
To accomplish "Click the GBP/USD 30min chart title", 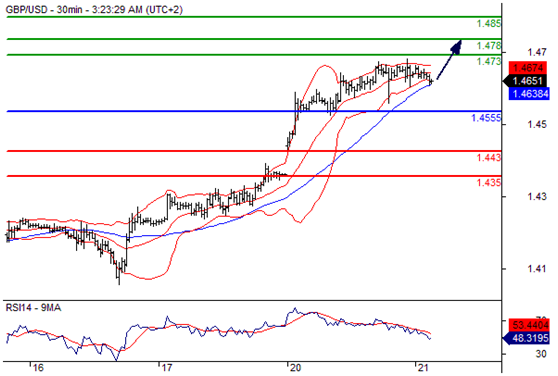I will coord(94,10).
